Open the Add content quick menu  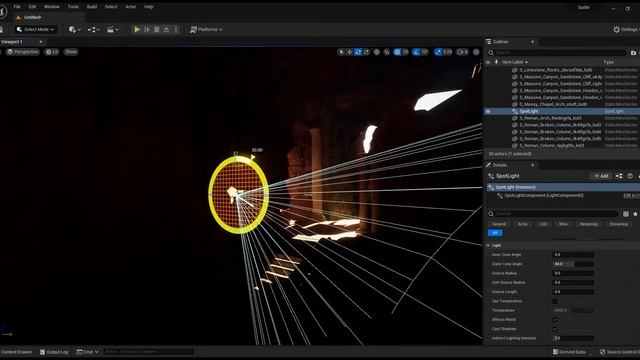[x=75, y=29]
